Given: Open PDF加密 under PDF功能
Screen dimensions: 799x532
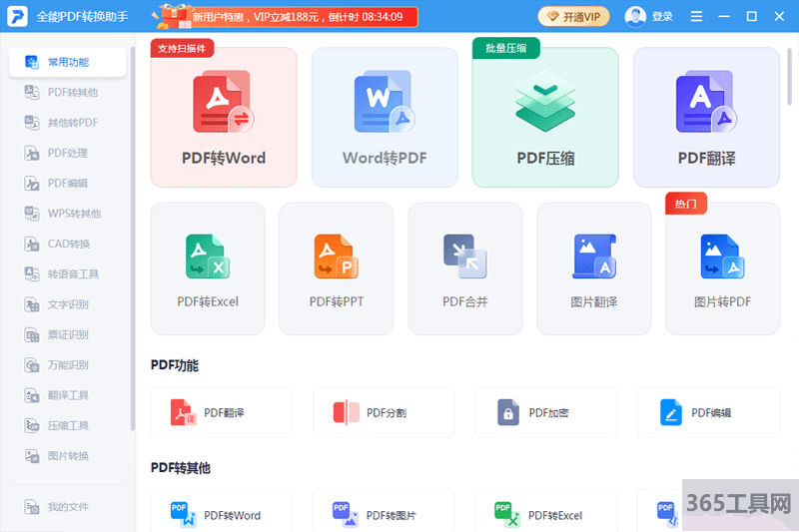Looking at the screenshot, I should [x=545, y=412].
